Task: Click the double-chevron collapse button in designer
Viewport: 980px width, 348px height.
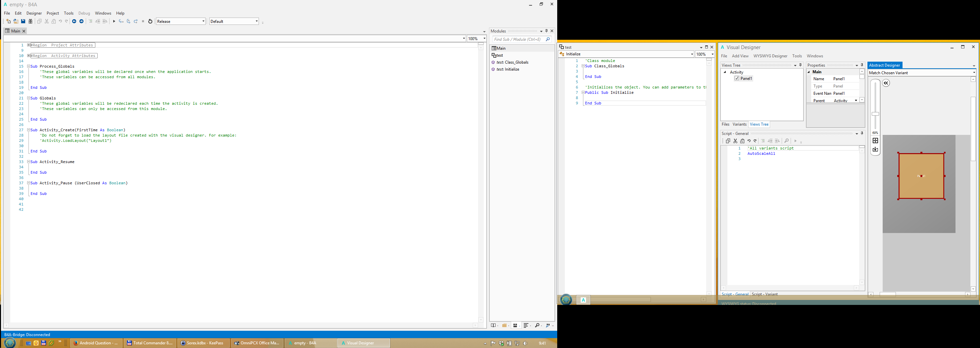Action: pos(886,84)
